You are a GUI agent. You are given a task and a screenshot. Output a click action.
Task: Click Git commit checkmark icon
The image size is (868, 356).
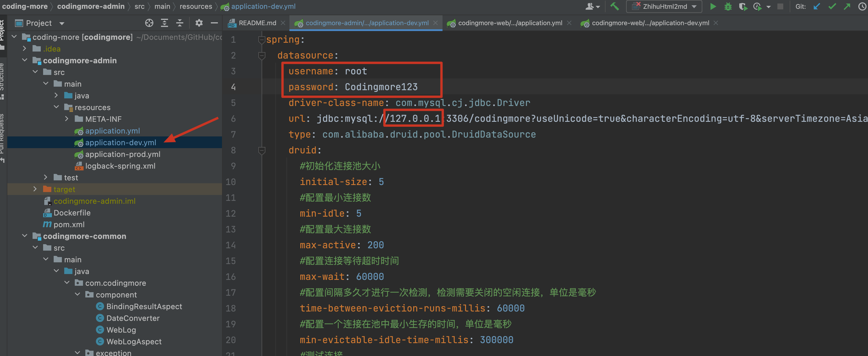[x=832, y=6]
